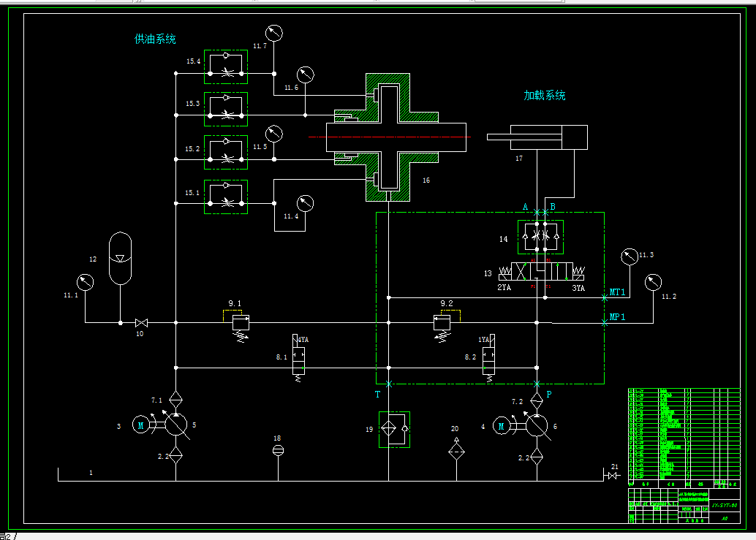Select hydraulic cylinder symbol 17
The width and height of the screenshot is (756, 540).
click(537, 137)
